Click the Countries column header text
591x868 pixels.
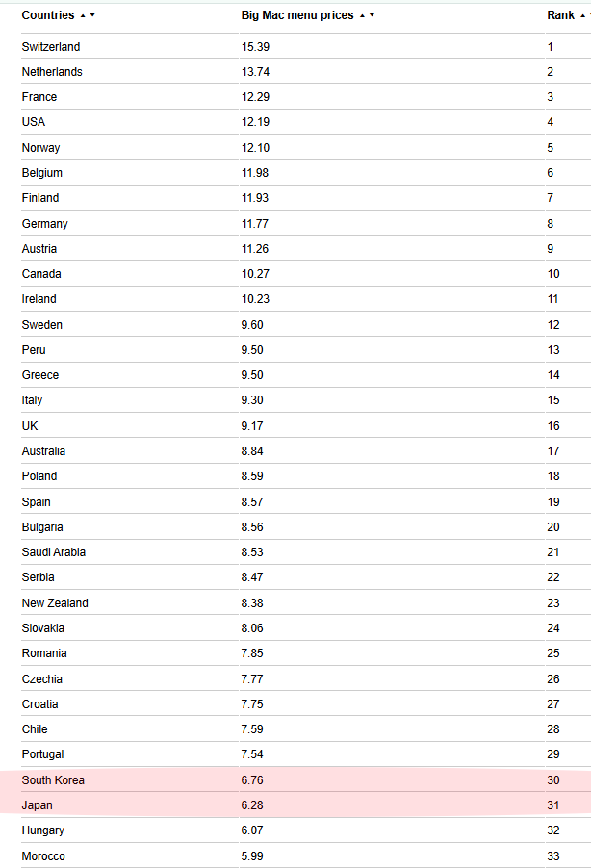[x=48, y=15]
